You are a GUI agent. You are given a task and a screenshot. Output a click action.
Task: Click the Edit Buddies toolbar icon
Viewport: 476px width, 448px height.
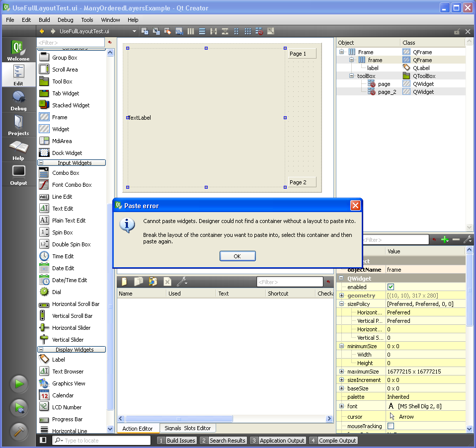167,31
